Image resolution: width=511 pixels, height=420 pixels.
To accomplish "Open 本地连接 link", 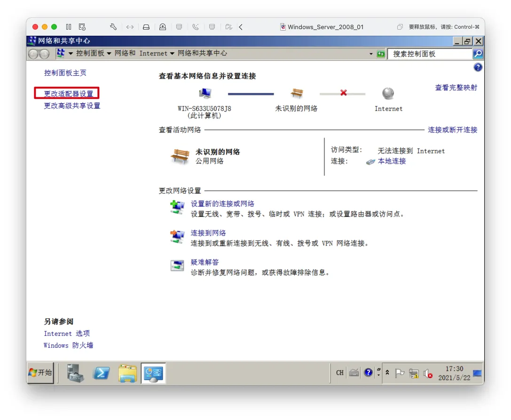I will 392,161.
